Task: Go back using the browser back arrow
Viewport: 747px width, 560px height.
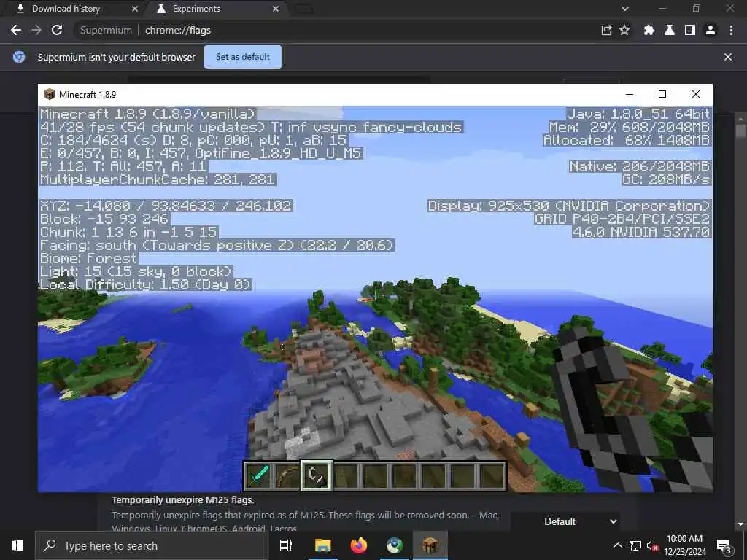Action: click(x=16, y=30)
